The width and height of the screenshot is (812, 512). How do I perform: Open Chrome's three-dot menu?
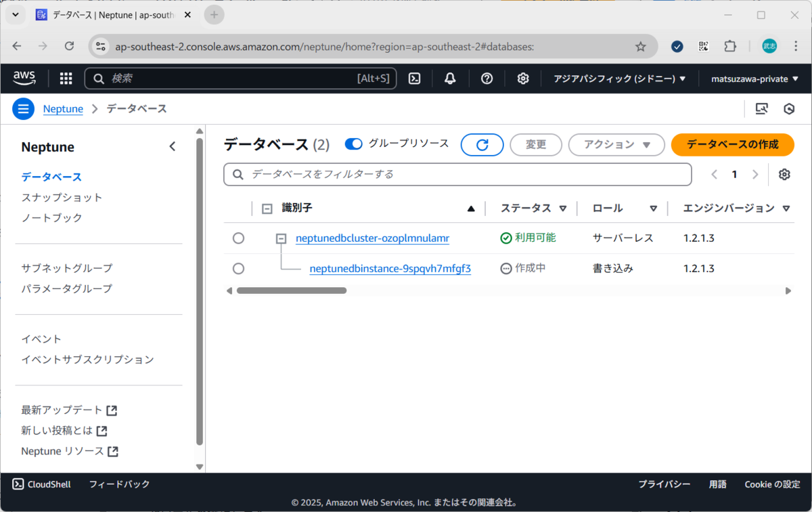coord(795,46)
